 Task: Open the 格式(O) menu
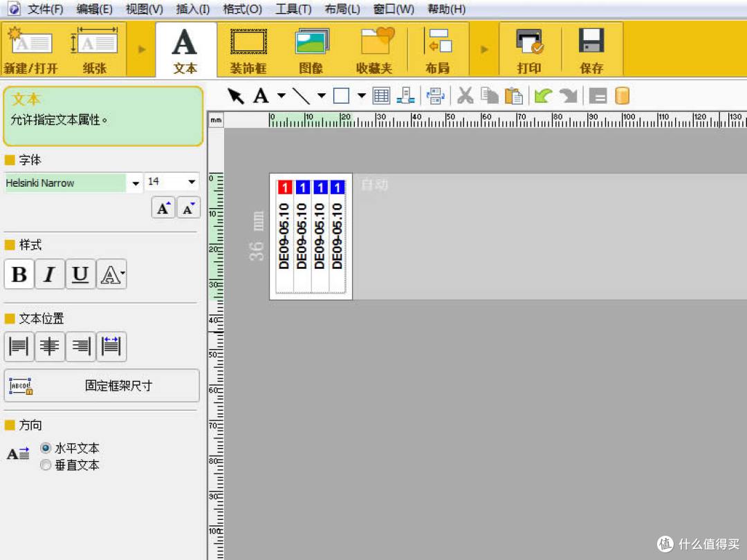tap(243, 9)
